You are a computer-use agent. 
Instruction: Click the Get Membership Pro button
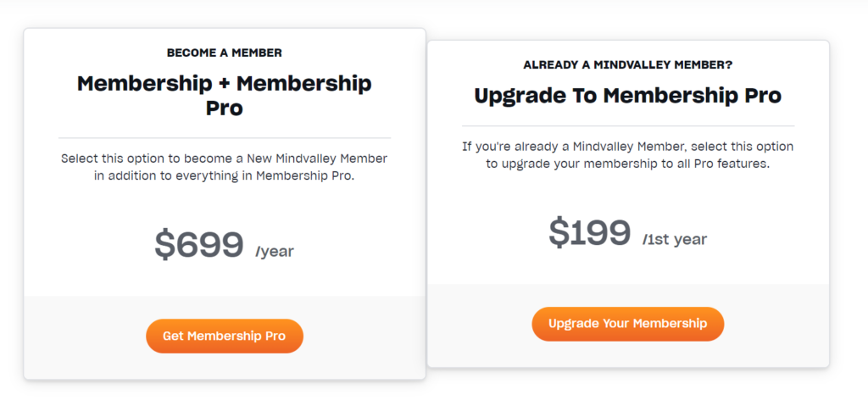(x=224, y=336)
